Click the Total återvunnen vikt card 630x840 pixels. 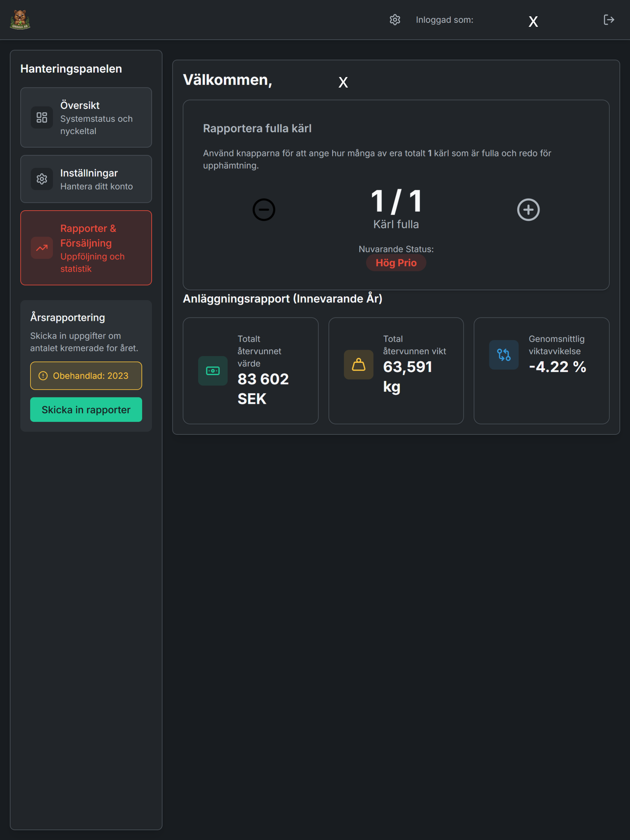396,371
